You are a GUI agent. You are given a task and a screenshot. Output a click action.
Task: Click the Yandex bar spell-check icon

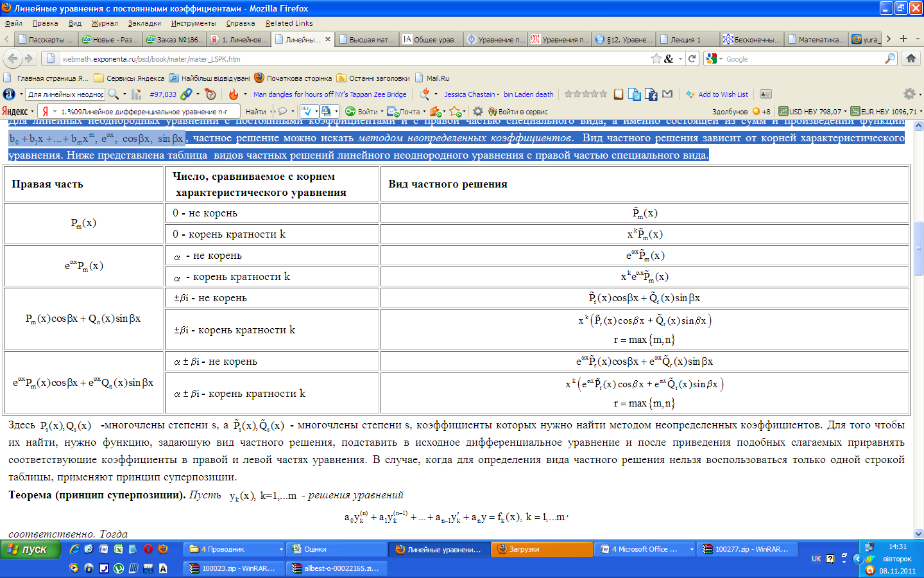click(307, 111)
